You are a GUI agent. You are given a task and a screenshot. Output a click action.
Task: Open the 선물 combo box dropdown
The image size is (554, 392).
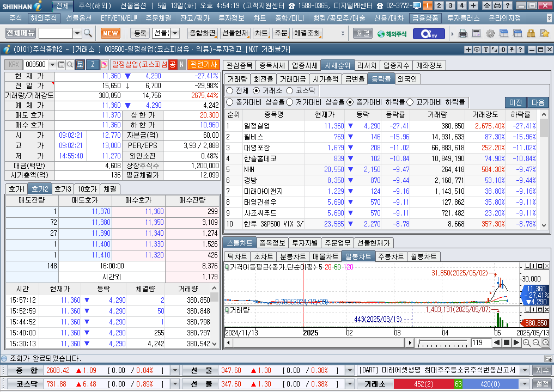(x=175, y=33)
